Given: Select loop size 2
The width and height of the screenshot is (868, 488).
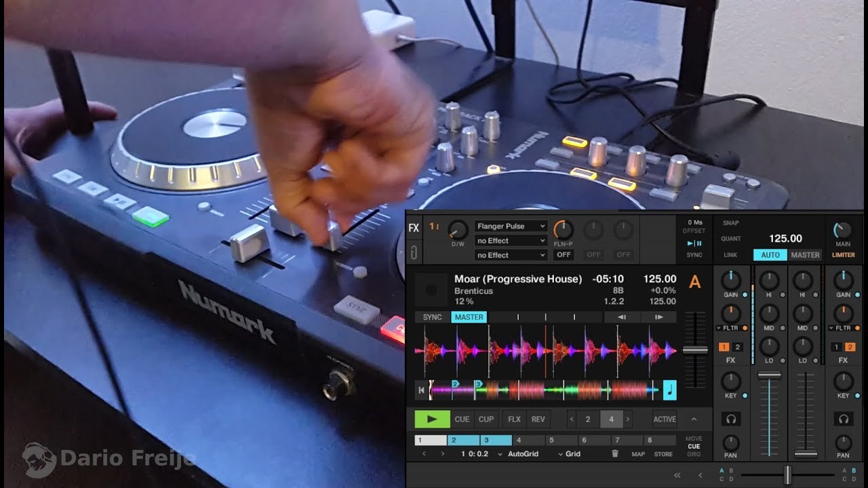Looking at the screenshot, I should (x=588, y=420).
